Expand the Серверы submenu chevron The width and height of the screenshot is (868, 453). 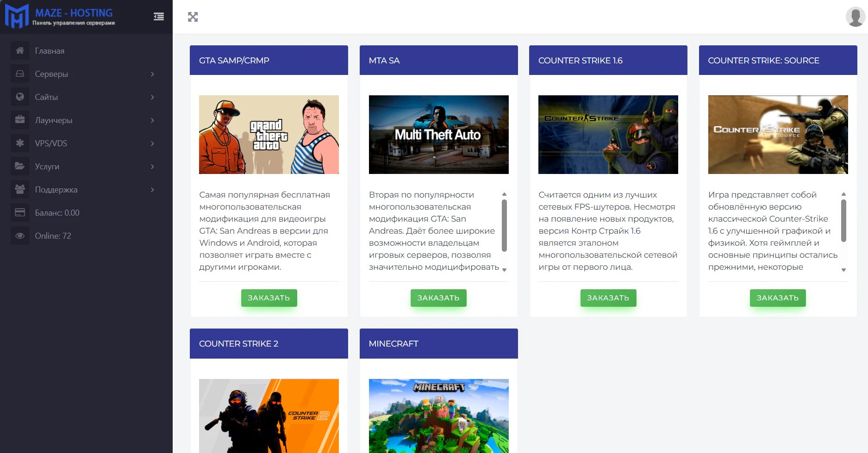coord(152,74)
